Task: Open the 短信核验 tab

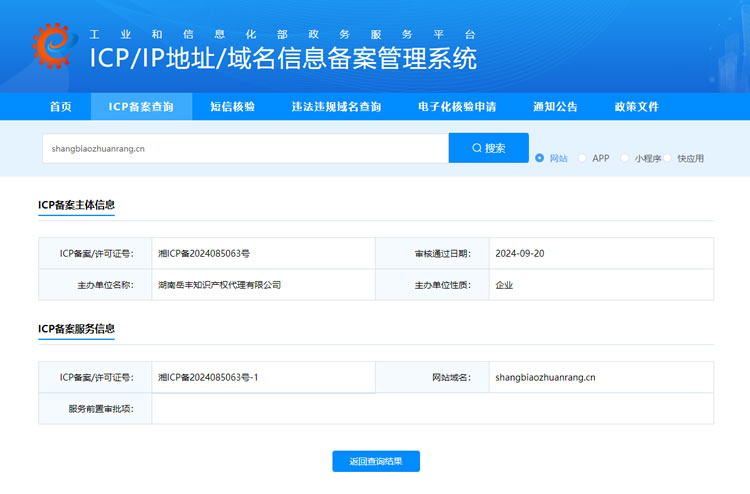Action: [x=232, y=107]
